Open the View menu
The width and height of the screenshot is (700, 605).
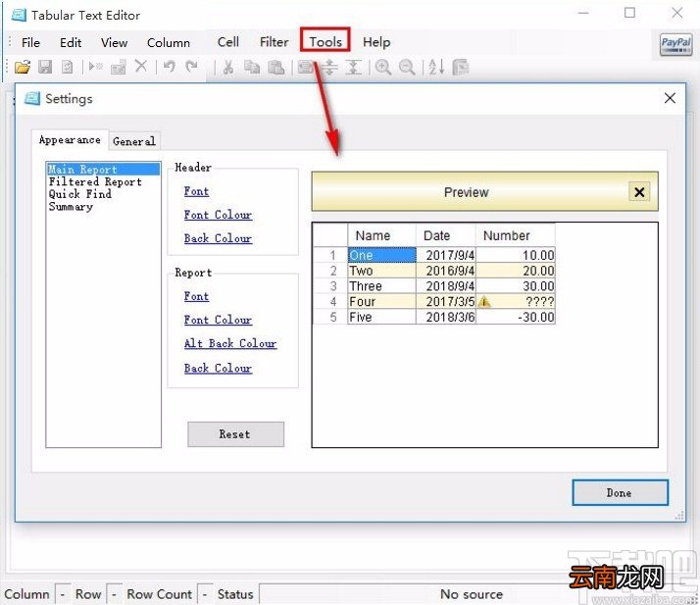(115, 43)
